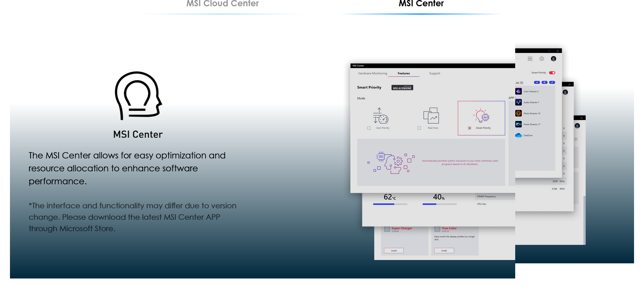644x294 pixels.
Task: Click the user profile avatar icon
Action: coord(554,59)
